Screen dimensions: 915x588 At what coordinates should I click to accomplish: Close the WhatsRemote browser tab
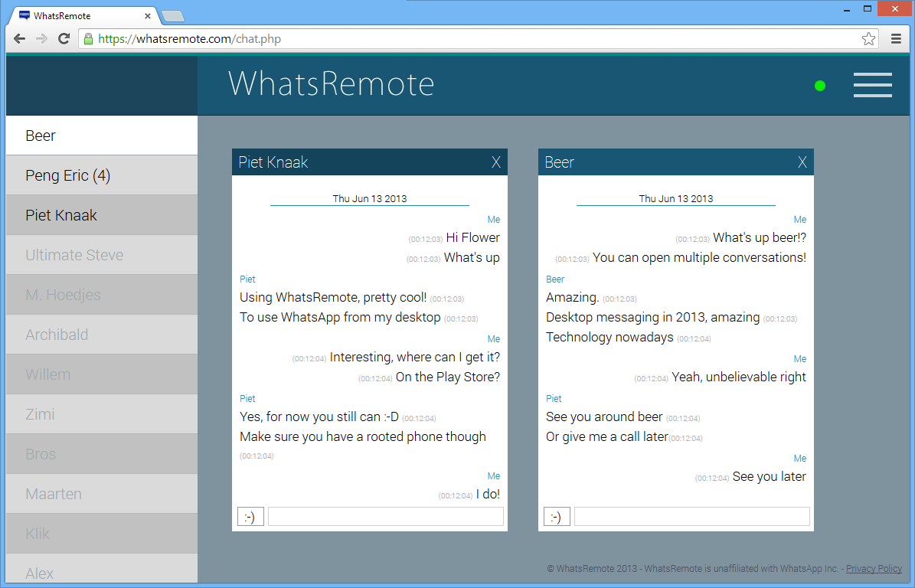point(148,16)
